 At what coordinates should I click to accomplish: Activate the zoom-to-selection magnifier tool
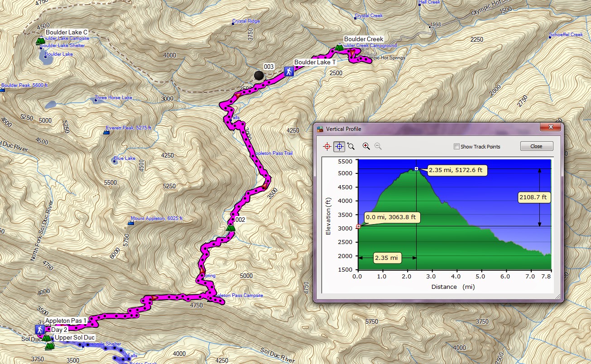pyautogui.click(x=350, y=146)
